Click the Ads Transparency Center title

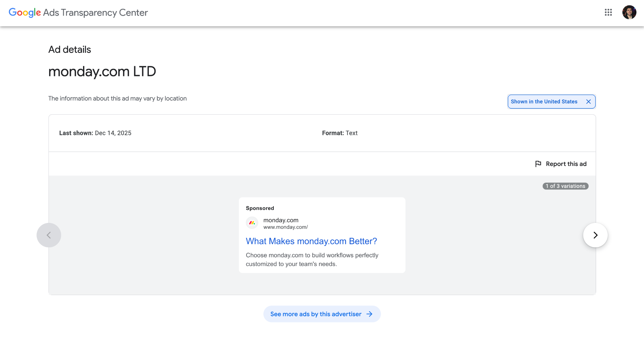click(x=95, y=13)
